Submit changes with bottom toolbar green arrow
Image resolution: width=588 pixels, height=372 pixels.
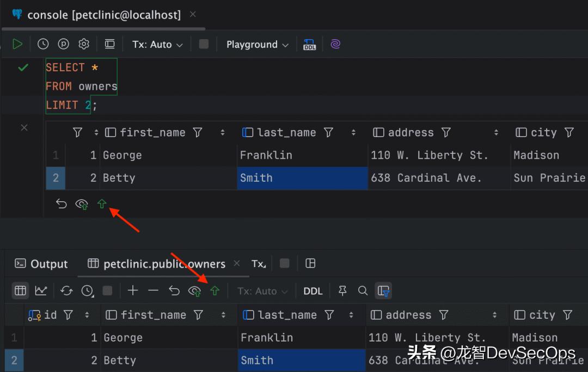(215, 291)
